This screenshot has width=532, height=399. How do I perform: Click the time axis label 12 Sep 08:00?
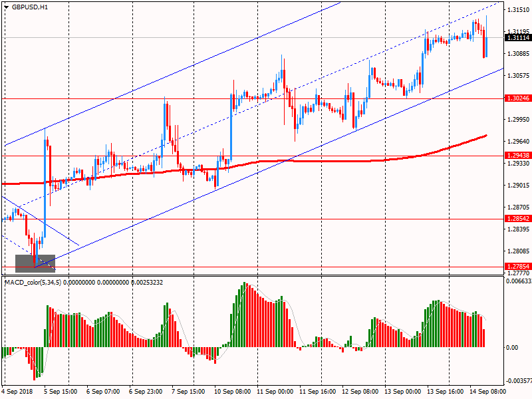click(360, 392)
